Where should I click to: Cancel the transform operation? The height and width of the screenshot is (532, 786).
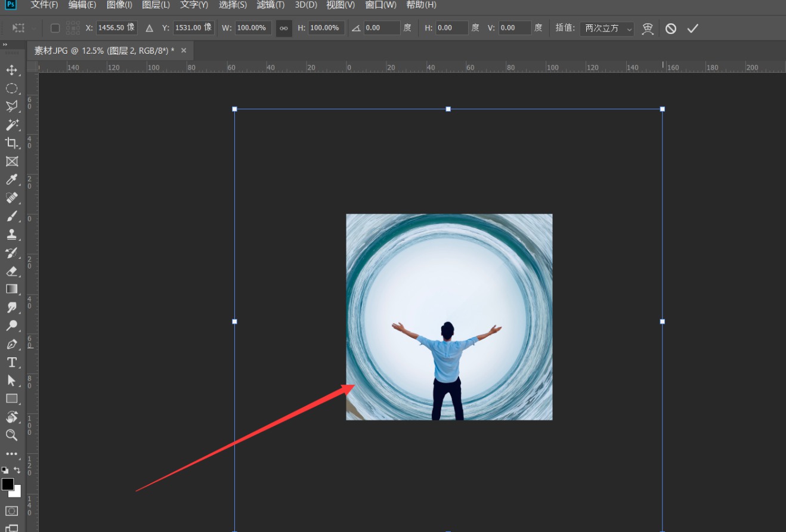[x=671, y=28]
